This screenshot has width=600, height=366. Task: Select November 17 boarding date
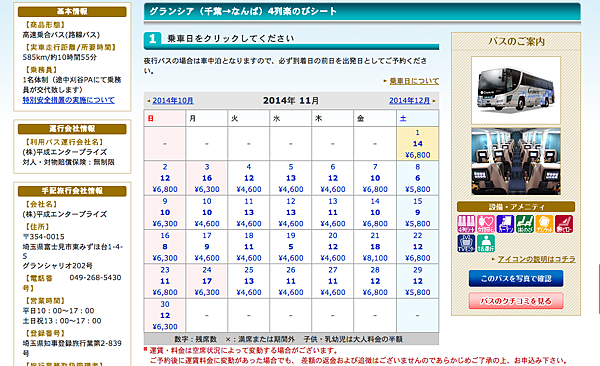(x=207, y=247)
